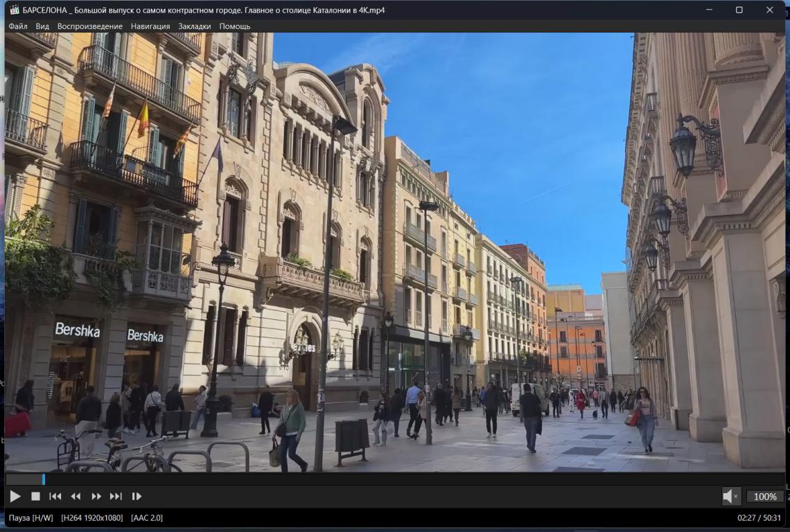Click the 100% volume level box
This screenshot has width=790, height=532.
(765, 496)
